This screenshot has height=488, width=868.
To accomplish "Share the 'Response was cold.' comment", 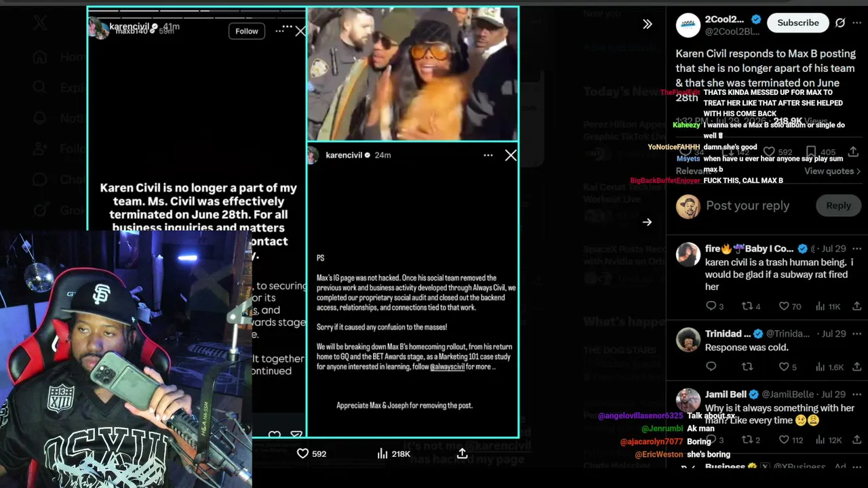I will tap(856, 367).
